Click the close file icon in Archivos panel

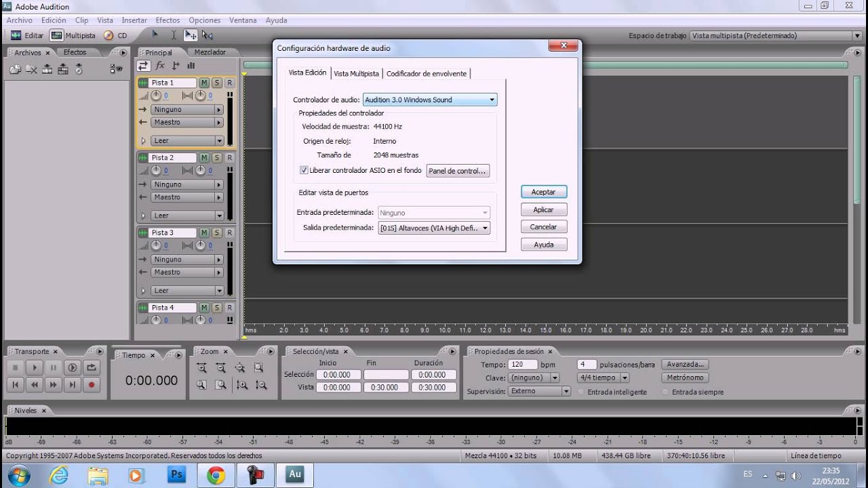pos(31,68)
